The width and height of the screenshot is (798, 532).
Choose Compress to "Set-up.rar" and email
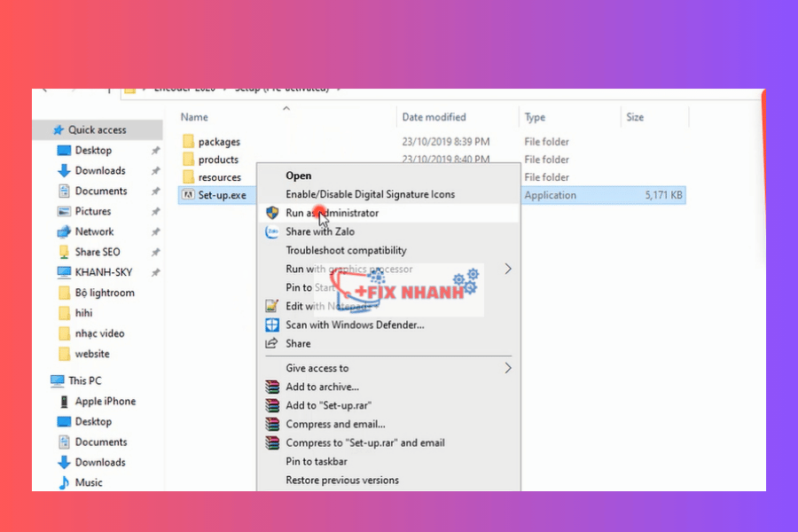(x=365, y=442)
